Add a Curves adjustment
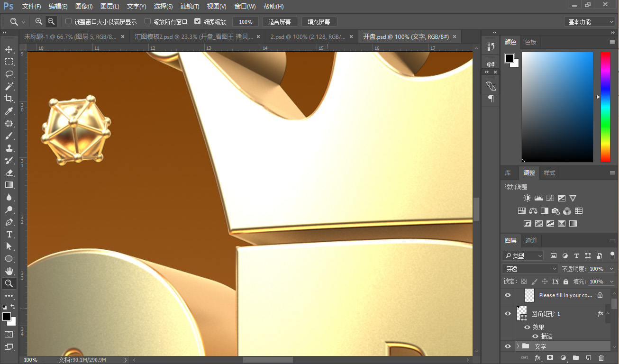The height and width of the screenshot is (364, 619). click(550, 198)
